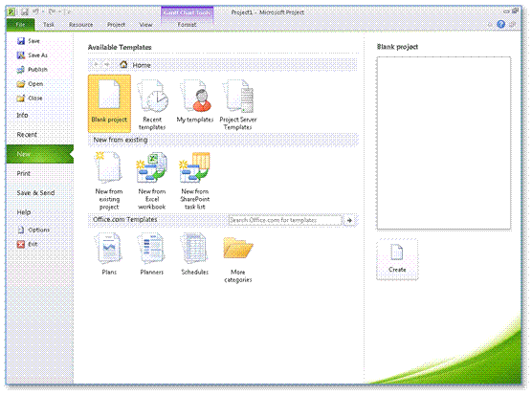Switch to the View ribbon tab

coord(145,25)
